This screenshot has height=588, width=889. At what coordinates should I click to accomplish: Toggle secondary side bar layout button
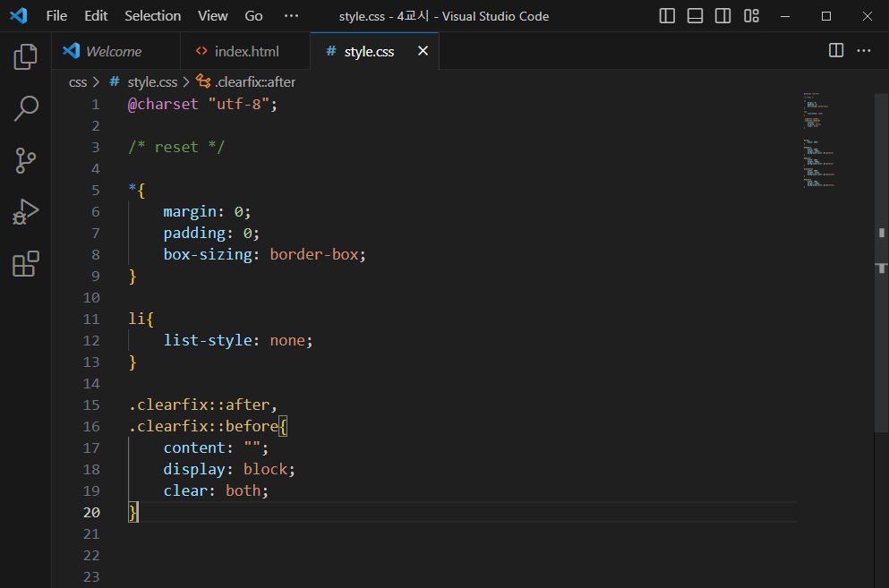(722, 16)
